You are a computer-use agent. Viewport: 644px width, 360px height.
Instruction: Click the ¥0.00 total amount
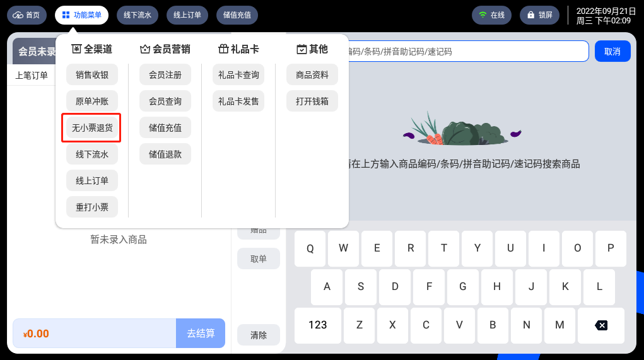36,334
